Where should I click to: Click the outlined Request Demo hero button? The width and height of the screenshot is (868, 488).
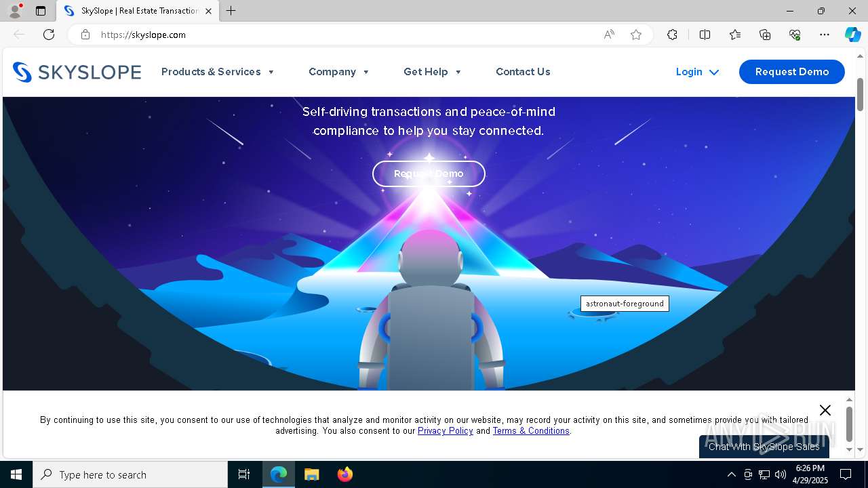click(429, 174)
